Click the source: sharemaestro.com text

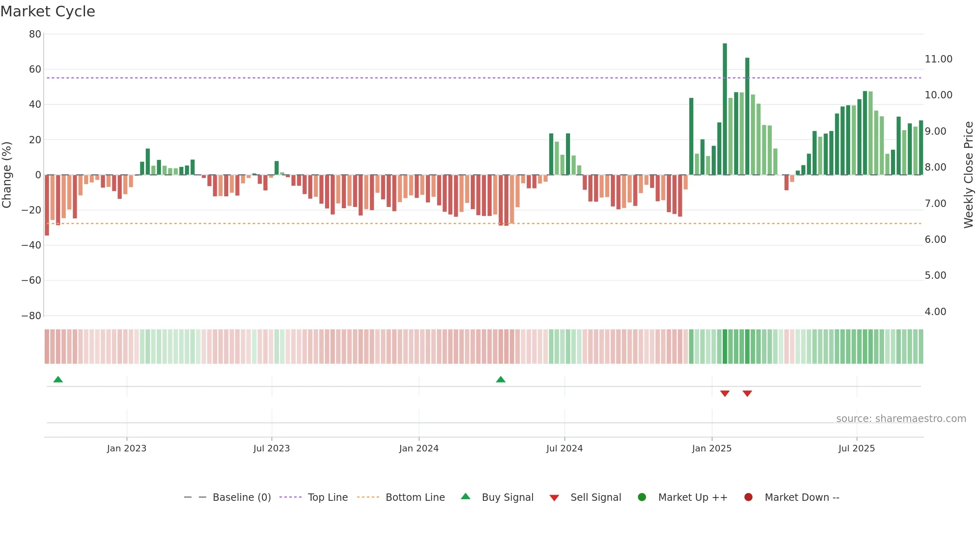pos(901,419)
